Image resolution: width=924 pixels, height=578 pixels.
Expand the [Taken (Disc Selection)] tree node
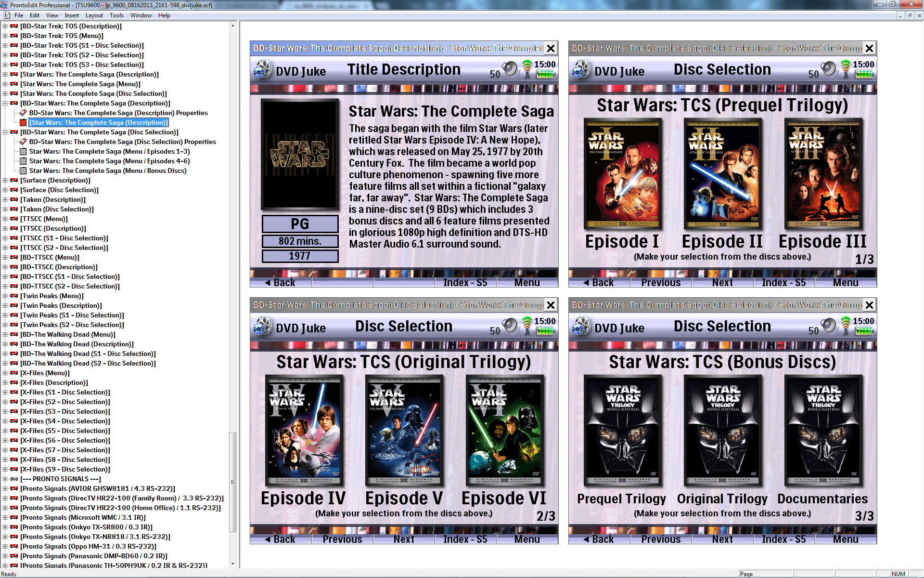click(5, 209)
